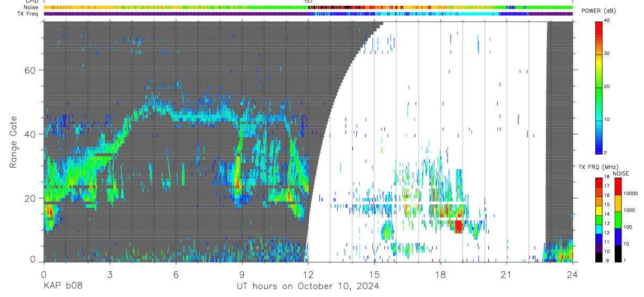644x297 pixels.
Task: Click the 15 hour tick on UT axis
Action: [x=374, y=274]
